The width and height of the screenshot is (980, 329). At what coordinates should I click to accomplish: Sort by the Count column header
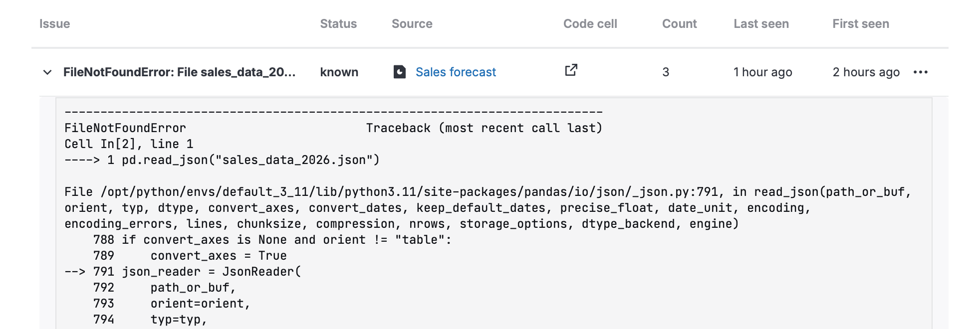tap(679, 23)
